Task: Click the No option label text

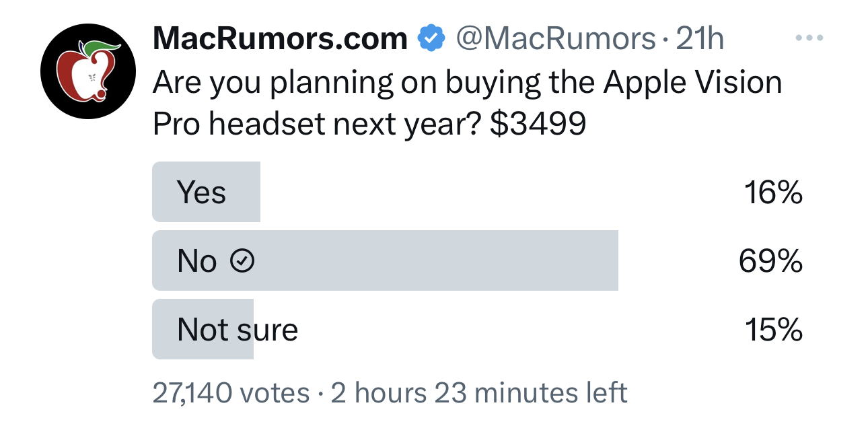Action: [x=196, y=261]
